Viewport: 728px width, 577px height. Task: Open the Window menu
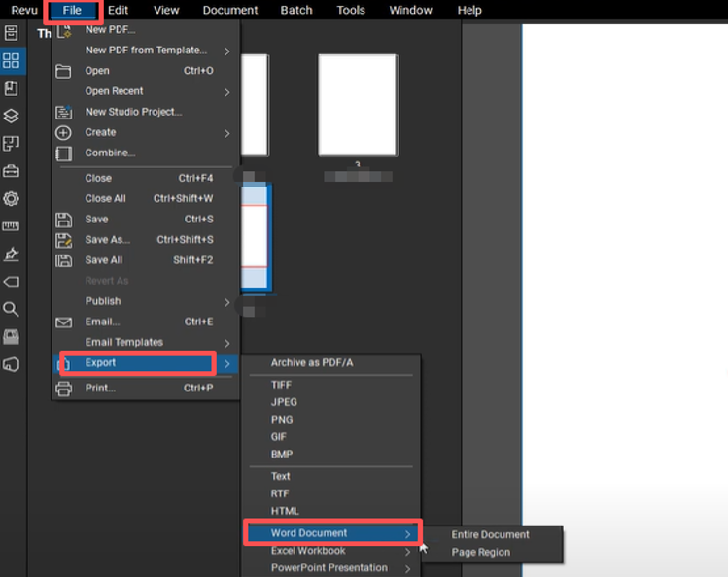click(x=410, y=11)
